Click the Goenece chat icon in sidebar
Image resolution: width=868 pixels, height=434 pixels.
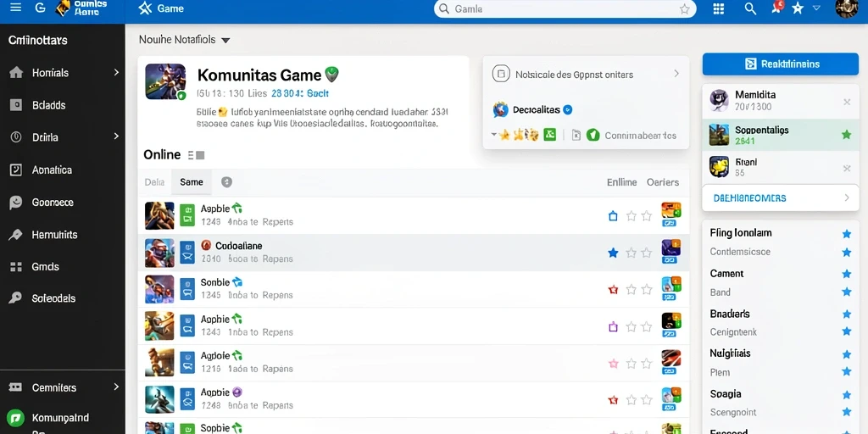[16, 203]
